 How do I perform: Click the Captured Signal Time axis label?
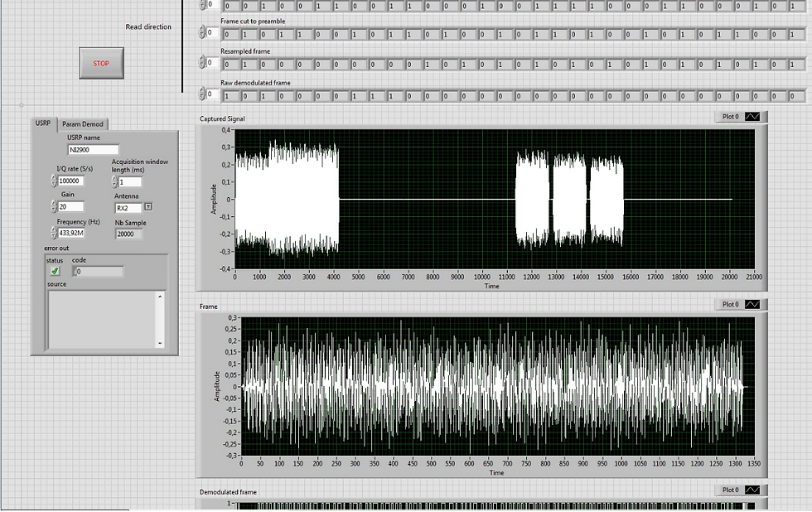(x=491, y=286)
